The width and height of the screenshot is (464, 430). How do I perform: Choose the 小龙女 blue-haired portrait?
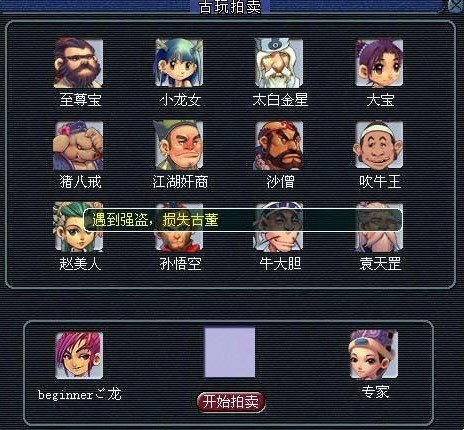(179, 63)
